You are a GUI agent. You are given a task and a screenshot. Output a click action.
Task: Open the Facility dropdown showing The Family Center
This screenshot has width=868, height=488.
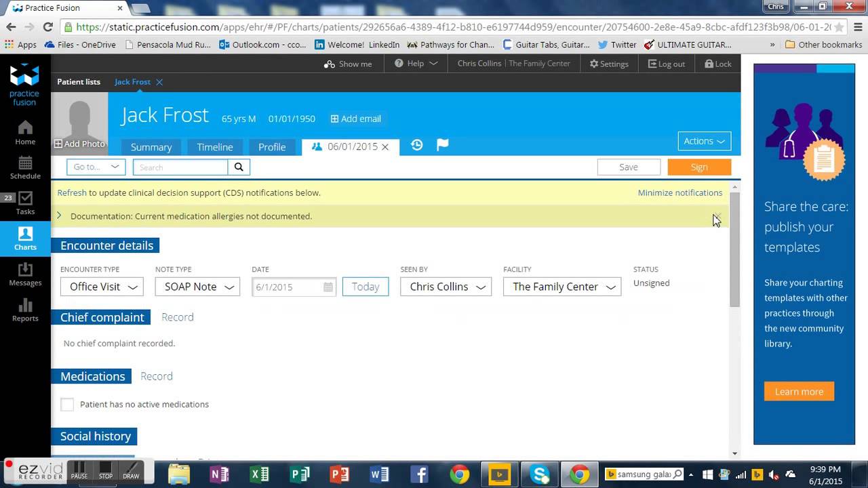pyautogui.click(x=562, y=287)
